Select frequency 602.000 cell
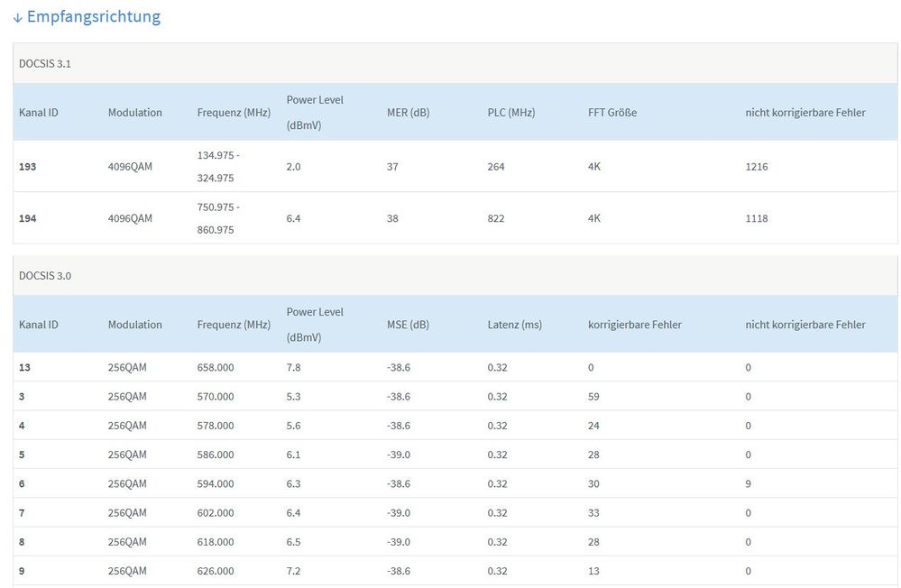Viewport: 901px width, 588px height. click(x=216, y=513)
